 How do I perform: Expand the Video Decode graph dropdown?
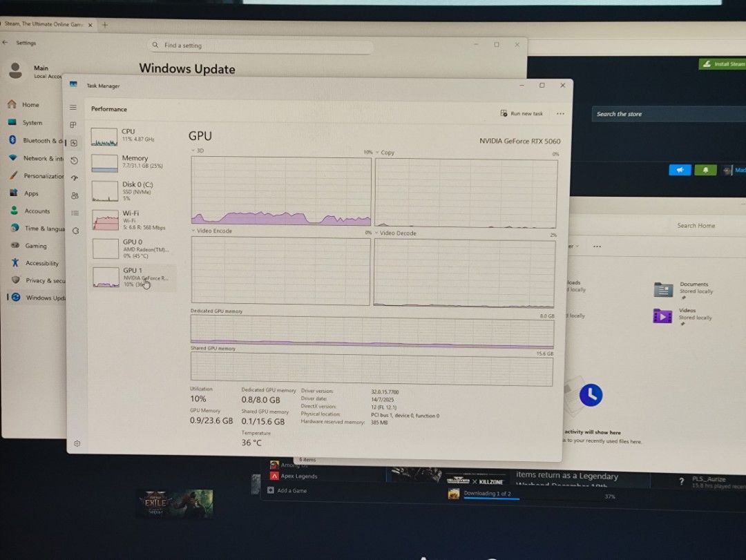click(x=376, y=233)
